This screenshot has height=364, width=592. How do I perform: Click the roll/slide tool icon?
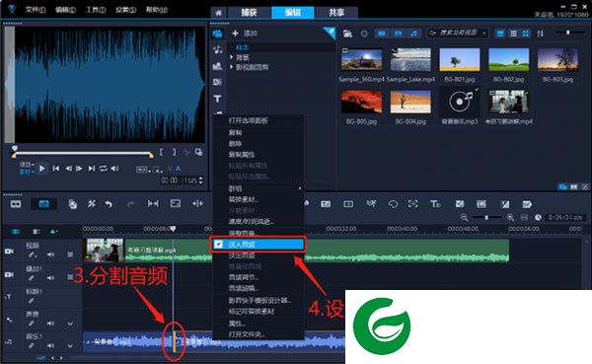click(x=197, y=204)
